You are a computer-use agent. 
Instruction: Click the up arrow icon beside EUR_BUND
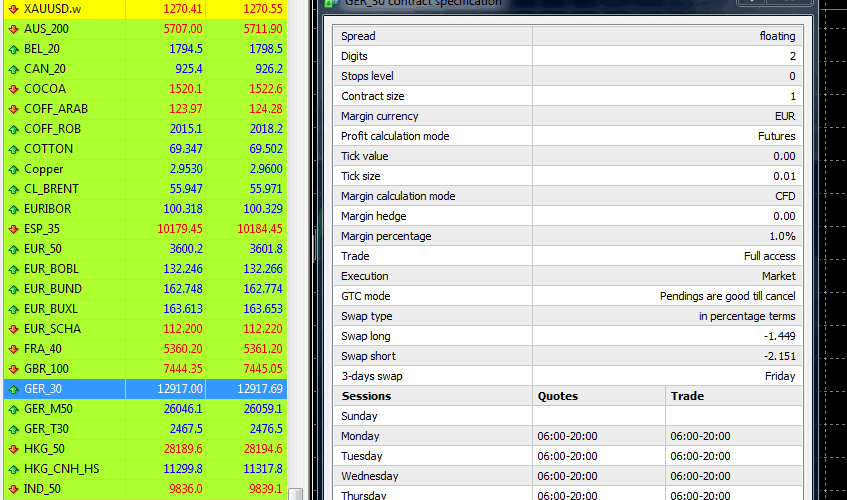click(x=14, y=289)
